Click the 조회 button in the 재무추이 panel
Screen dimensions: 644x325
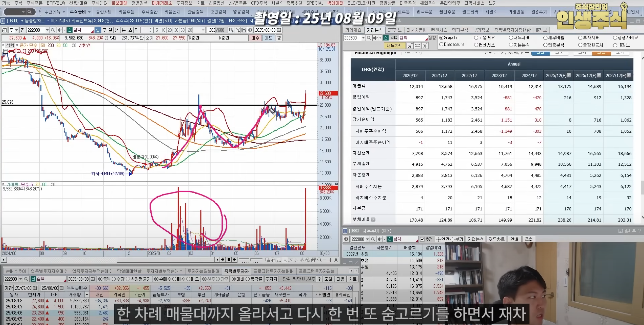[530, 239]
